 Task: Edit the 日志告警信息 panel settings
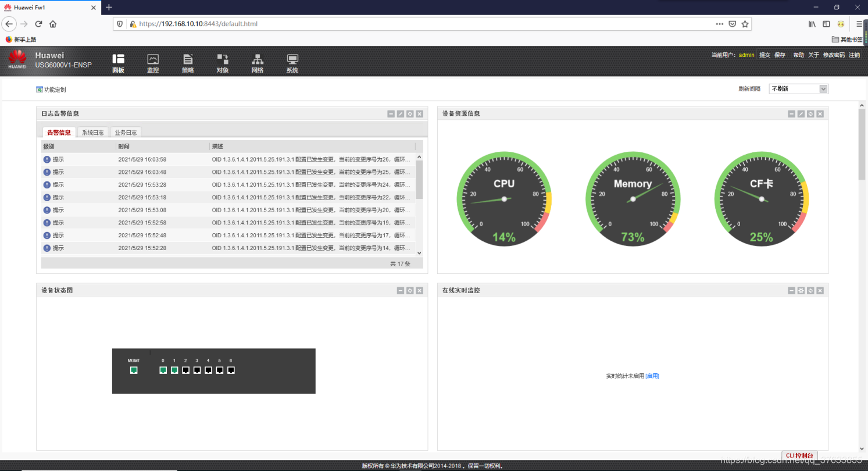(x=401, y=114)
